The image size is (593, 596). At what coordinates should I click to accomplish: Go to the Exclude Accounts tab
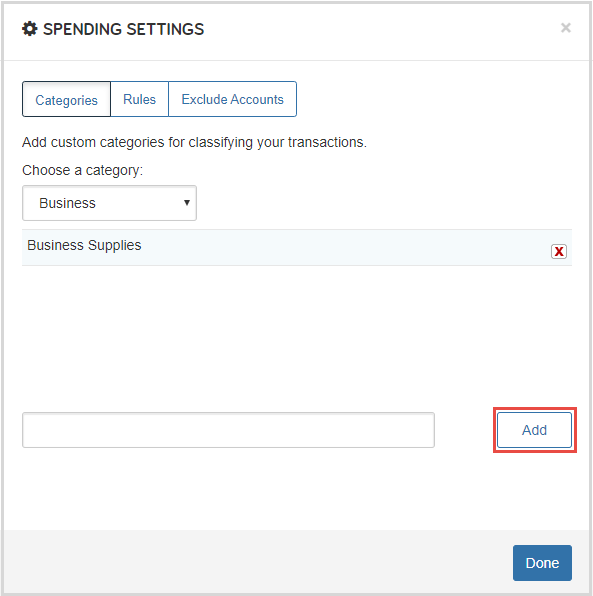tap(232, 99)
